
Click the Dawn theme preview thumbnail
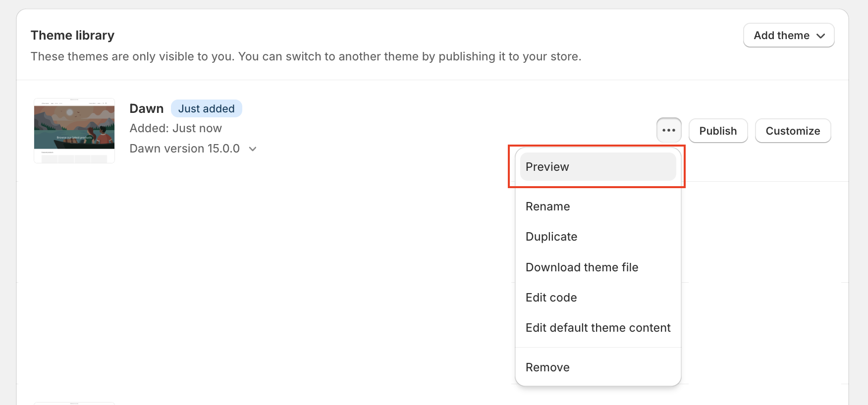point(74,131)
